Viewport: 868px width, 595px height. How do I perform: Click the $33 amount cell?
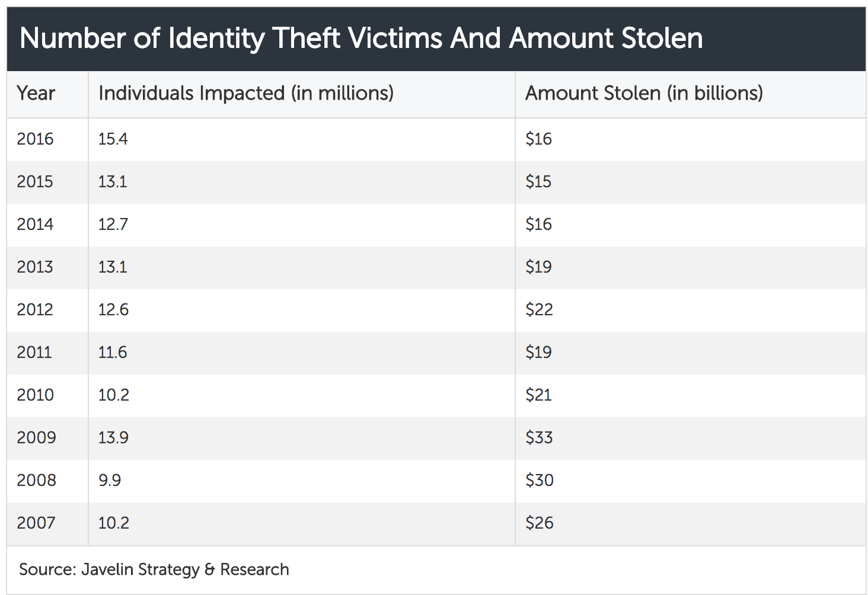[x=539, y=437]
